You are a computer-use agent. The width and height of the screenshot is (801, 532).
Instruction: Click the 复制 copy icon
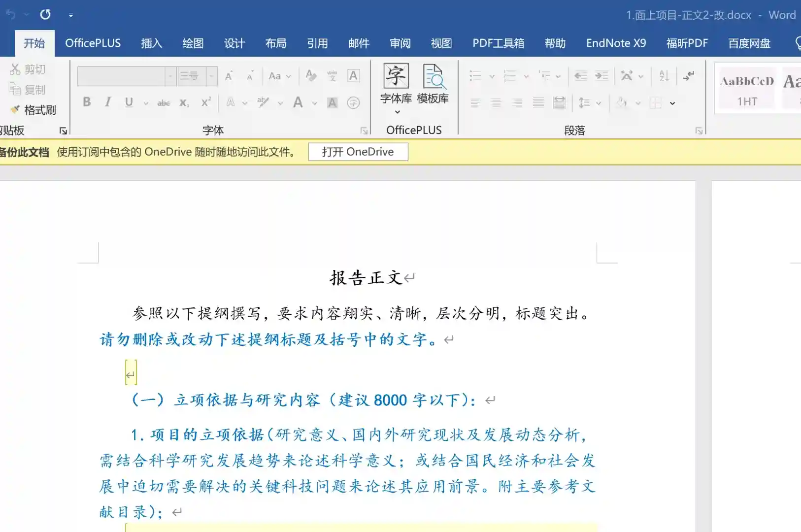28,90
